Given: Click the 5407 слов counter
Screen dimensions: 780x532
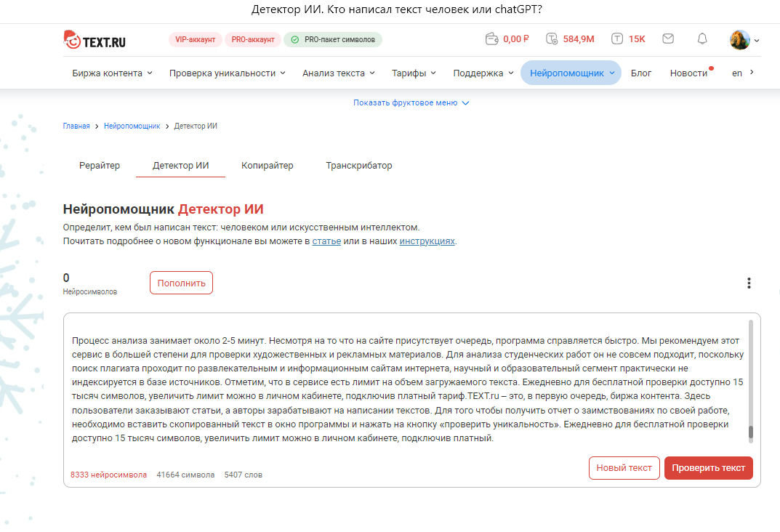Looking at the screenshot, I should 244,475.
